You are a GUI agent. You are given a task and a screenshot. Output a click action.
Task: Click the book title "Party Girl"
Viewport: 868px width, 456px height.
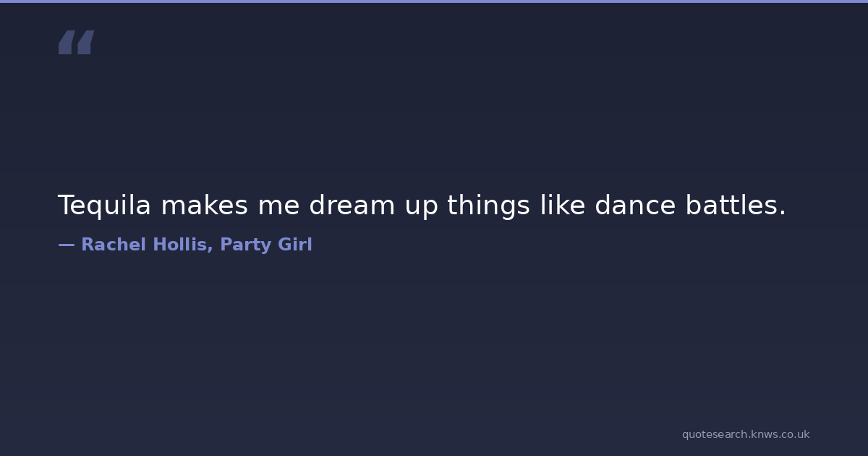pos(266,245)
